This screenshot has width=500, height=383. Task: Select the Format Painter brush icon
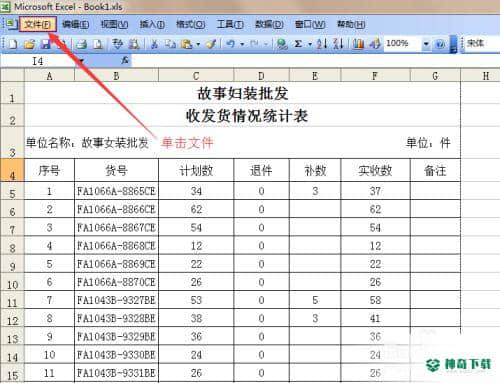tap(211, 44)
